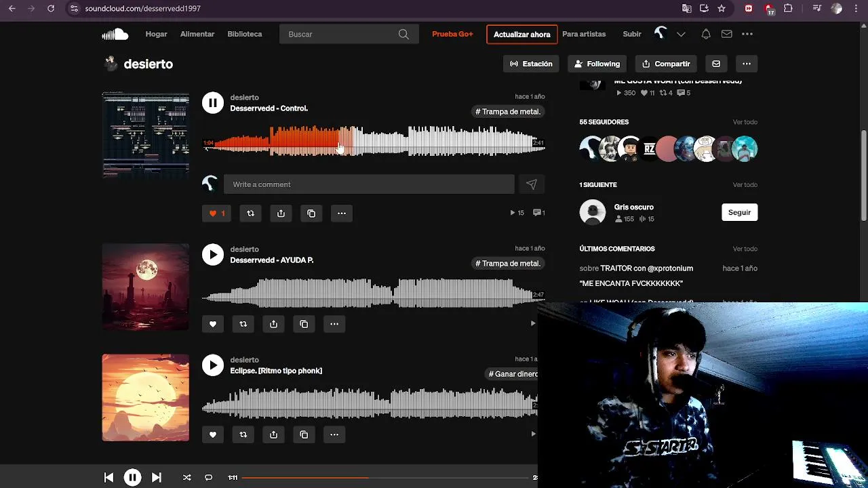Unlike the Control track heart button
Image resolution: width=868 pixels, height=488 pixels.
(x=216, y=213)
